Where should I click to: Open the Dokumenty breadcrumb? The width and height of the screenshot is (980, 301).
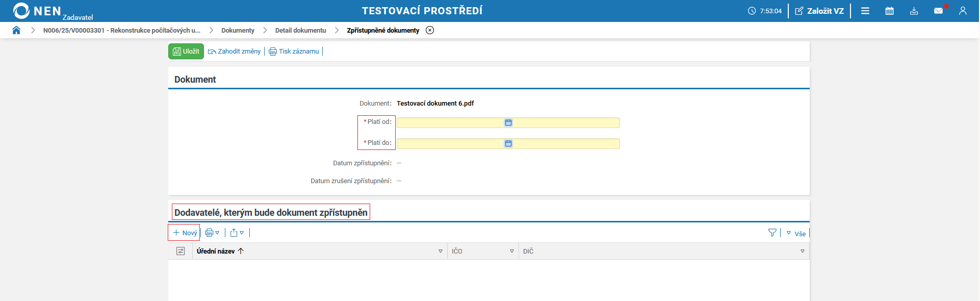tap(238, 30)
